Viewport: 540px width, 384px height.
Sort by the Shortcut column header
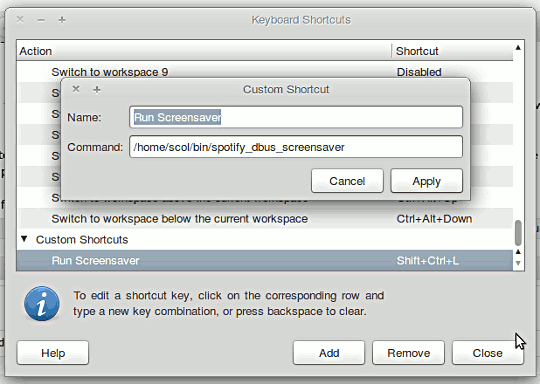point(452,51)
